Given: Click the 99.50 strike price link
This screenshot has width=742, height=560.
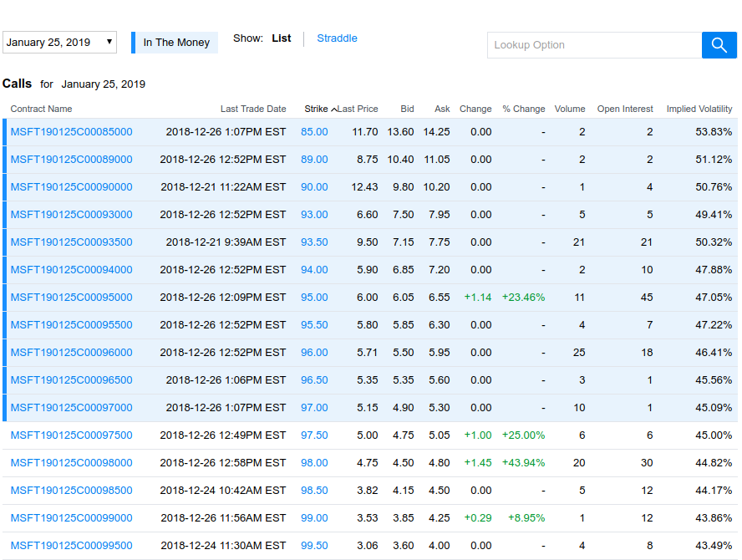Looking at the screenshot, I should pos(314,545).
